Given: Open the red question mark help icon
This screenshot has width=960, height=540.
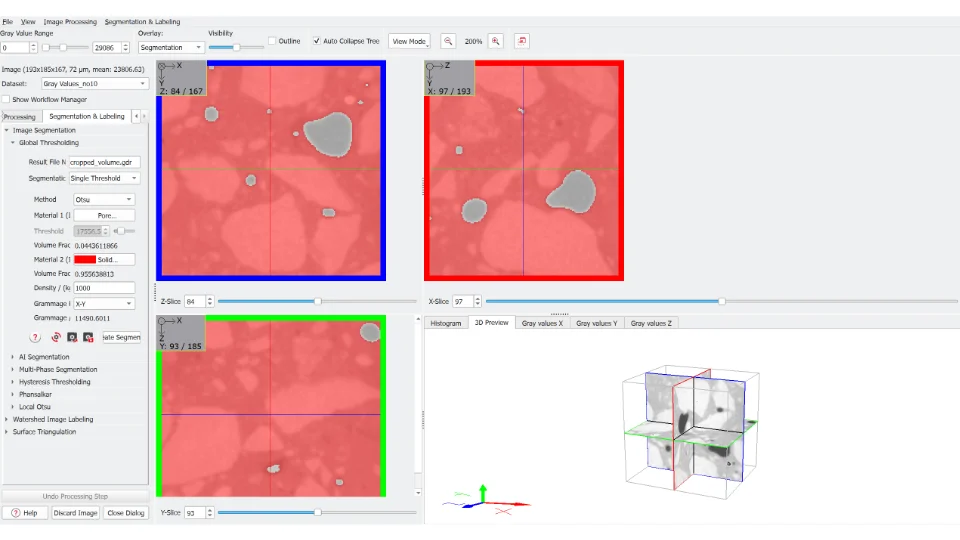Looking at the screenshot, I should 36,337.
